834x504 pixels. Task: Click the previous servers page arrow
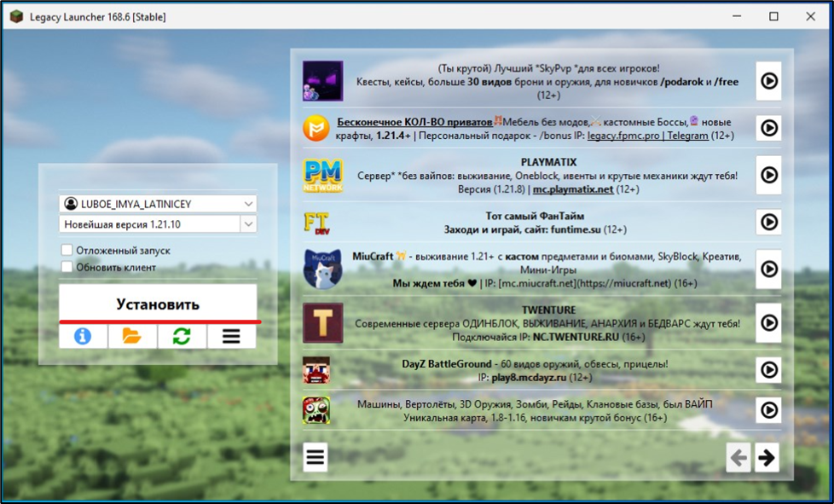pyautogui.click(x=738, y=458)
